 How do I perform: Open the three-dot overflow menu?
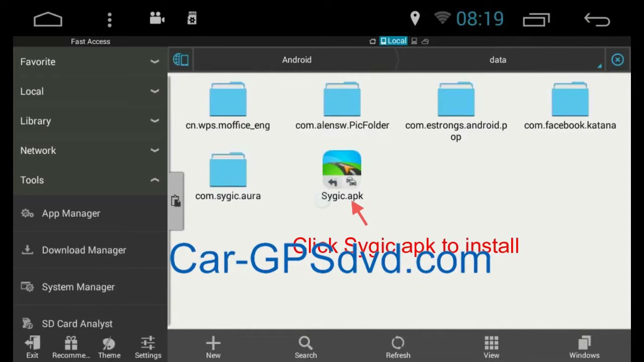(109, 20)
